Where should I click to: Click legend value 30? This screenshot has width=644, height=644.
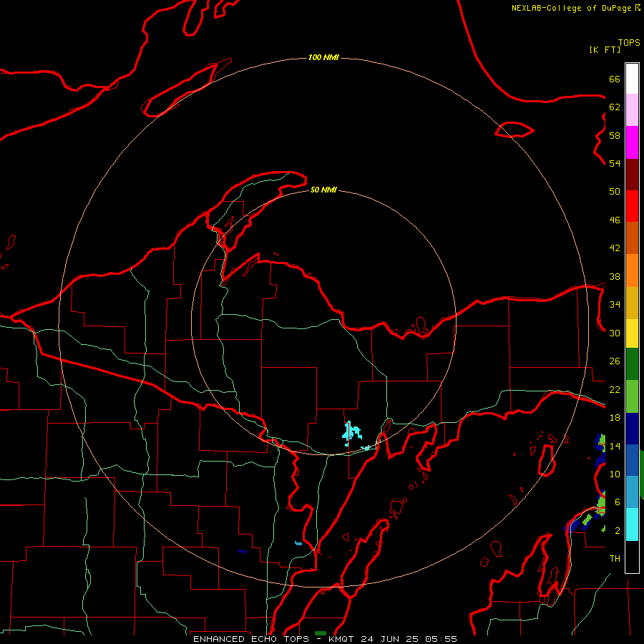pos(615,333)
